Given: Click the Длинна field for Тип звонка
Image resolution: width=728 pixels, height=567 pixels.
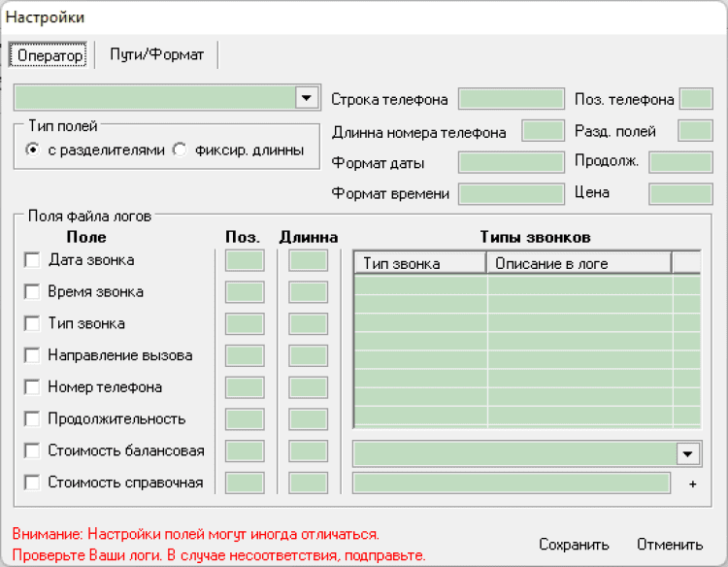Looking at the screenshot, I should [308, 324].
